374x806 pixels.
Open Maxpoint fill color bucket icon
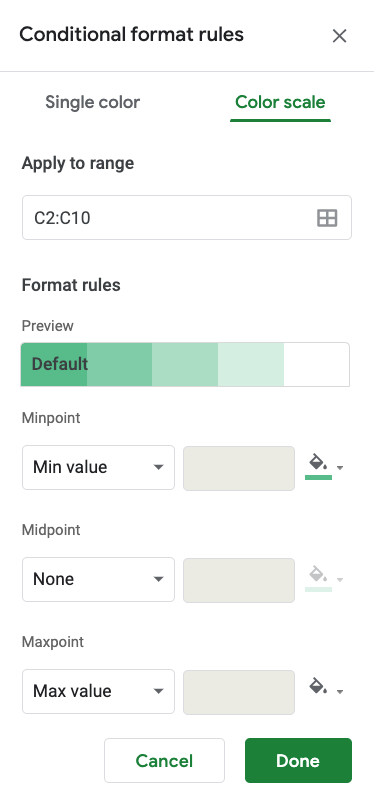(x=318, y=687)
